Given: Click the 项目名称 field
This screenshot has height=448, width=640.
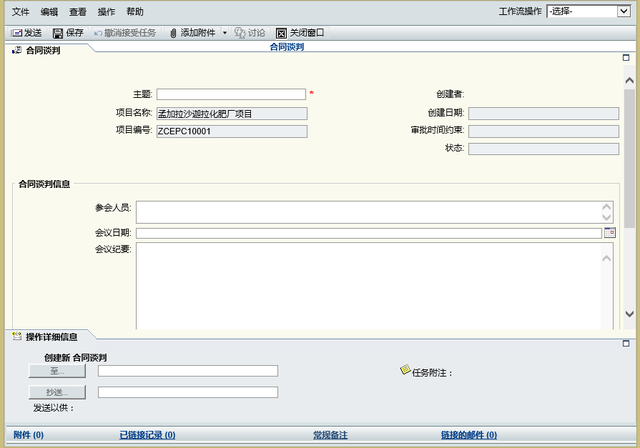Looking at the screenshot, I should (232, 113).
